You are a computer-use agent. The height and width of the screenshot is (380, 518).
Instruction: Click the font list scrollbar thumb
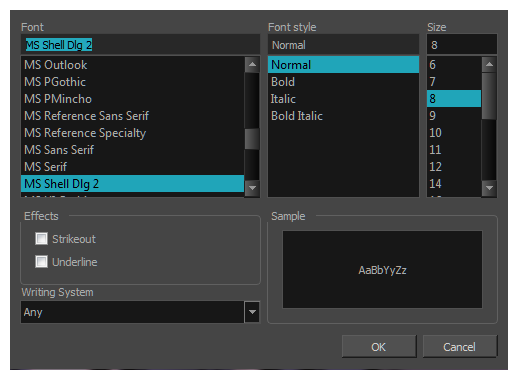tap(252, 139)
